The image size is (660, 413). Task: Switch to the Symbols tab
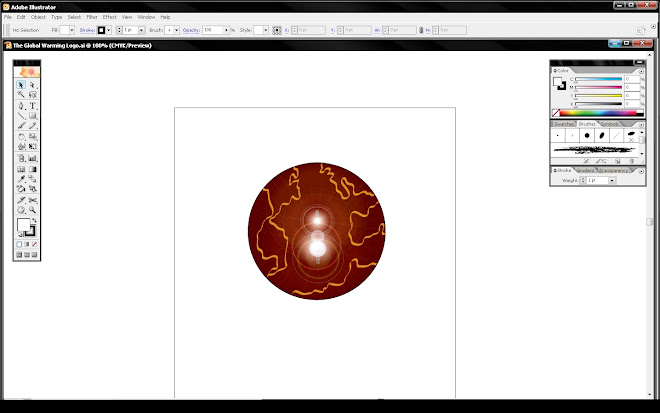(x=610, y=124)
